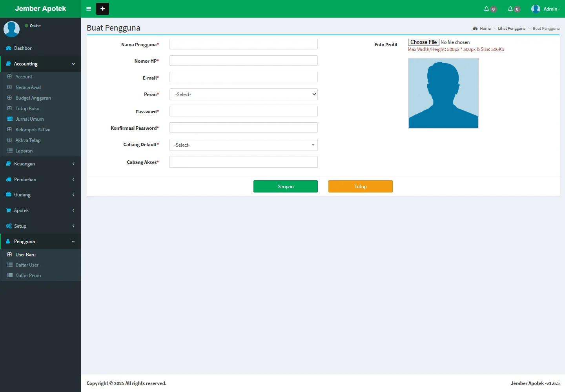Open the first notification bell
Image resolution: width=565 pixels, height=392 pixels.
pos(487,9)
